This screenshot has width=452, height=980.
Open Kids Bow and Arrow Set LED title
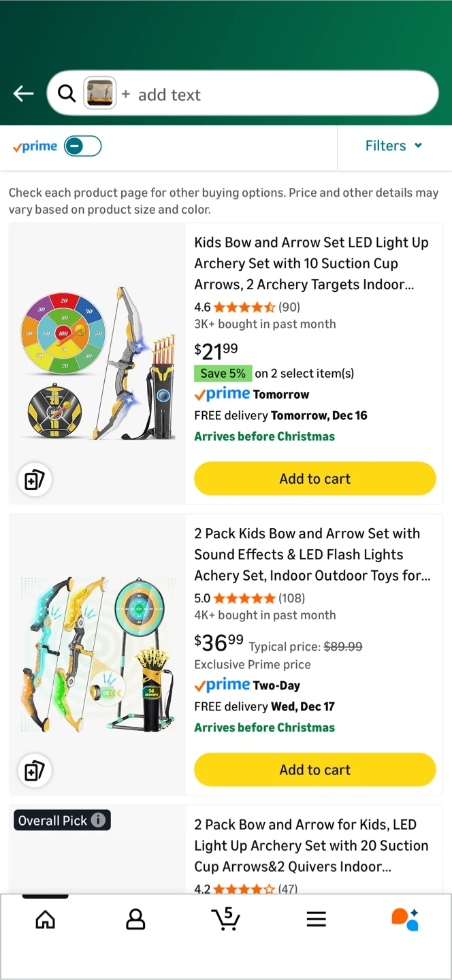click(x=311, y=263)
